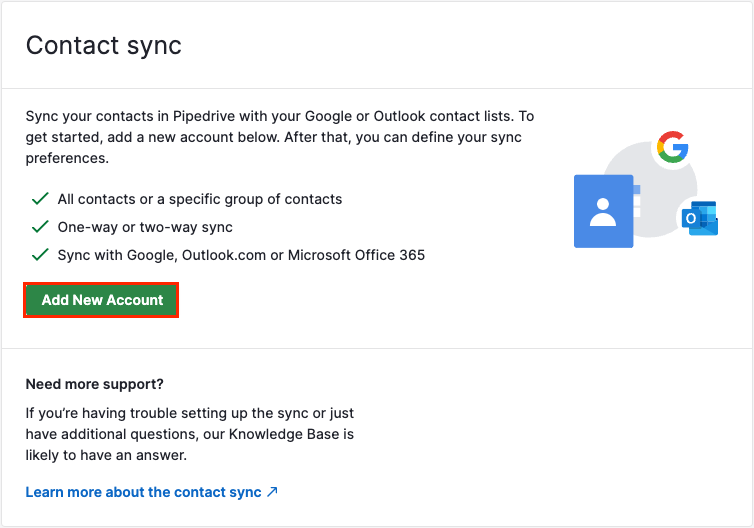Click the paragraph starting Sync your contacts in Pipedrive

[280, 137]
